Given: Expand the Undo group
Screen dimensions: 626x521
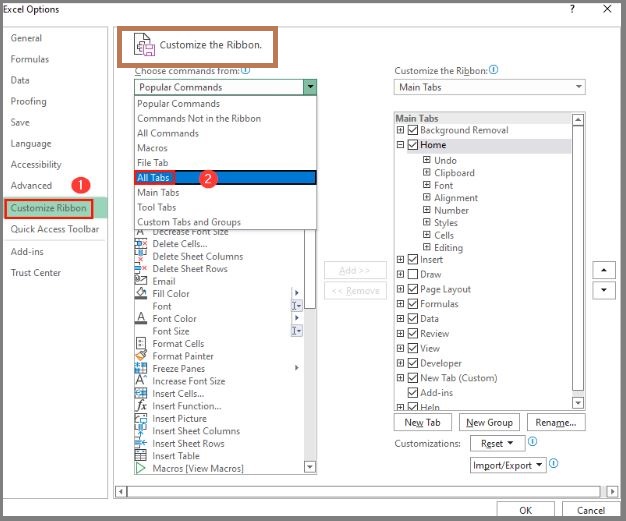Looking at the screenshot, I should (x=427, y=160).
